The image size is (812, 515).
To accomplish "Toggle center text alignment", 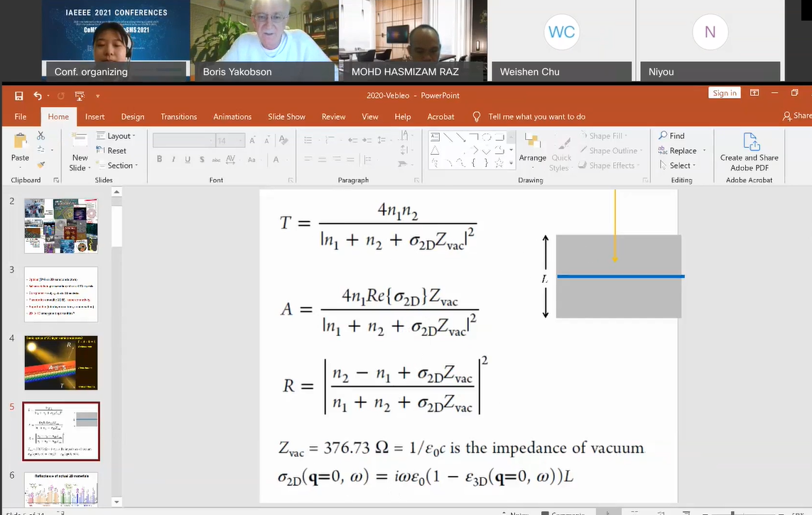I will (x=322, y=159).
